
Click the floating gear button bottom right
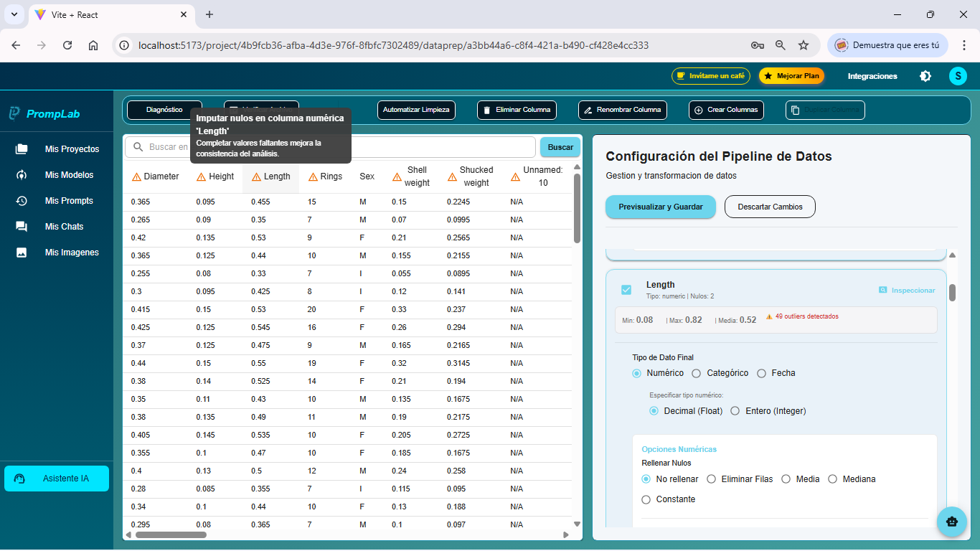point(952,522)
